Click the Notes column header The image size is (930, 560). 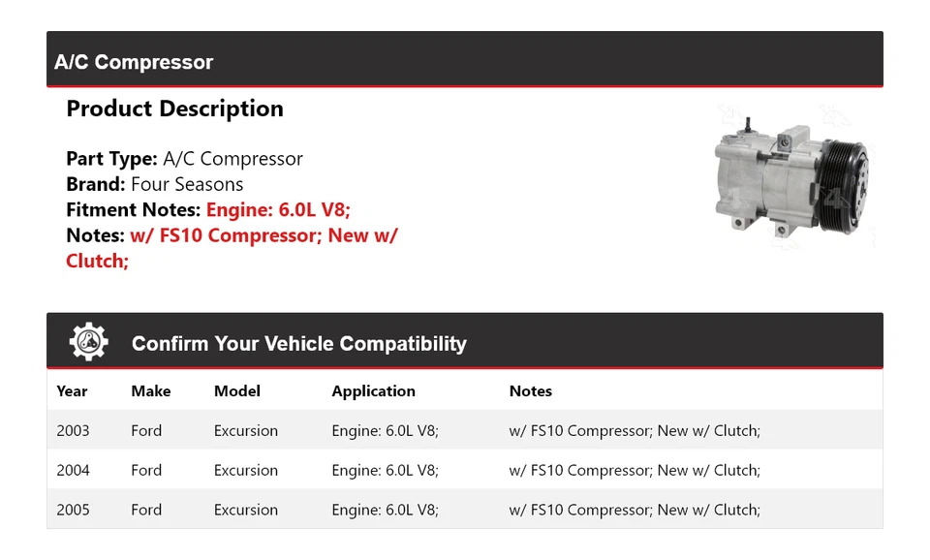point(530,390)
